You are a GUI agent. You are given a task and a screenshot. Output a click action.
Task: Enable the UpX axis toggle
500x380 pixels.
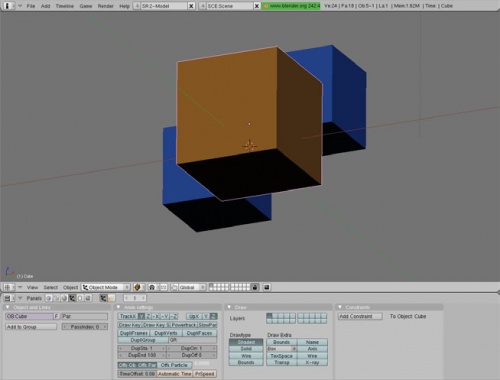click(x=194, y=316)
